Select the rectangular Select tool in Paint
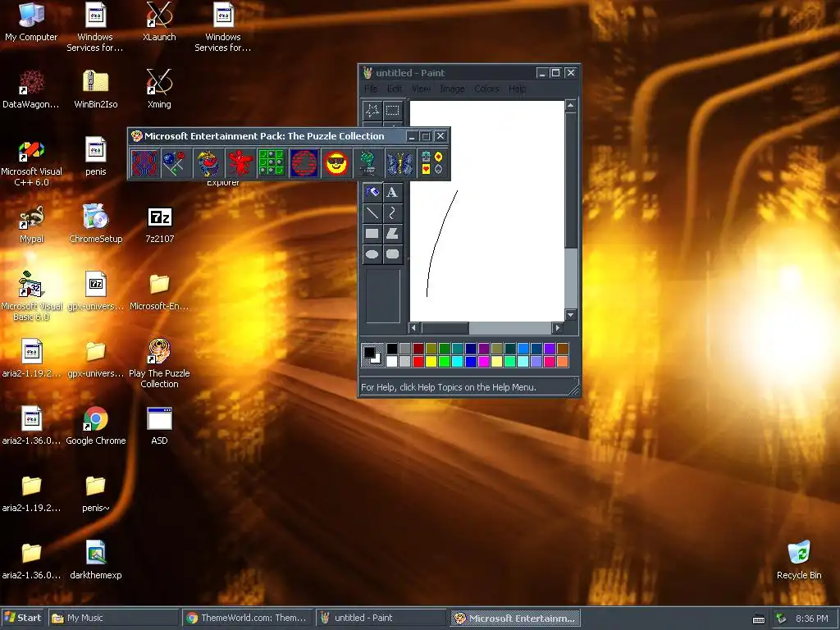Screen dimensions: 840x630 click(x=393, y=111)
